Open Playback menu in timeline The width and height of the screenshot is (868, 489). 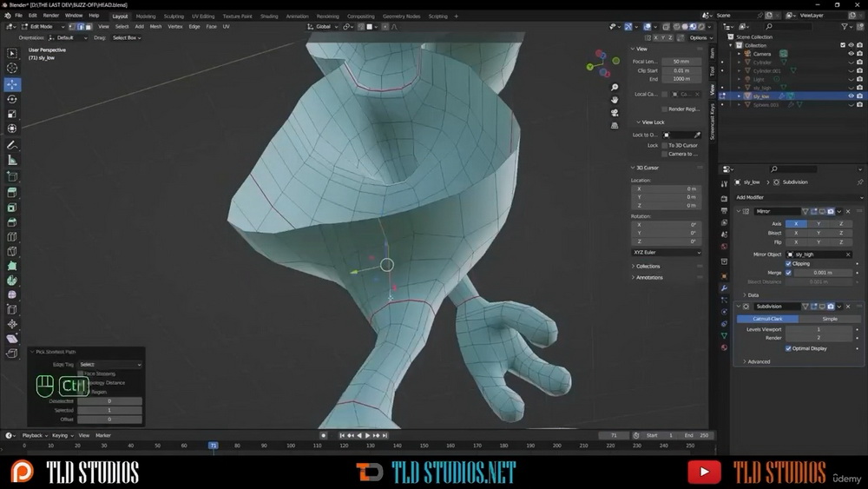click(x=35, y=435)
